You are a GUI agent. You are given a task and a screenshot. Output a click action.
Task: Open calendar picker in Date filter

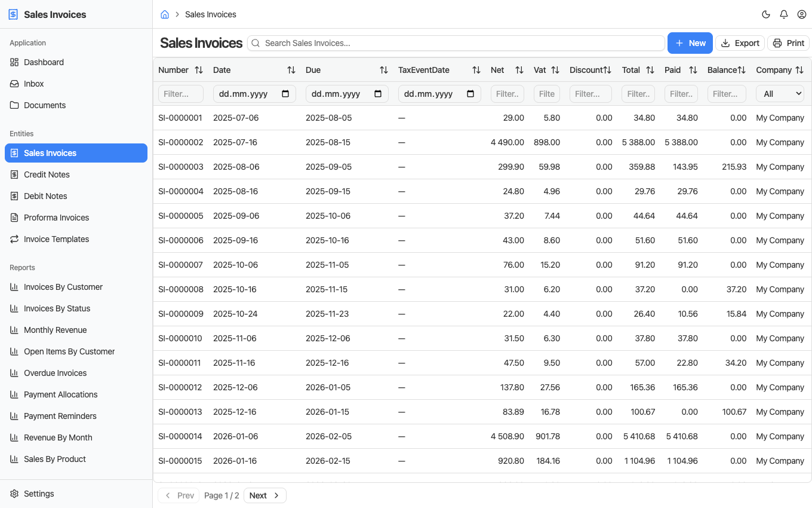(x=285, y=94)
